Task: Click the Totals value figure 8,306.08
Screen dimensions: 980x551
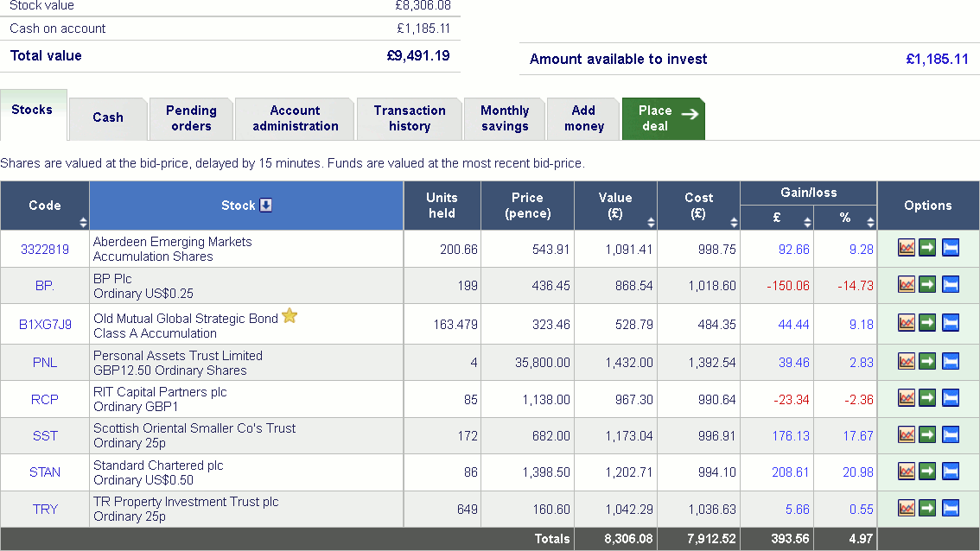Action: (628, 539)
